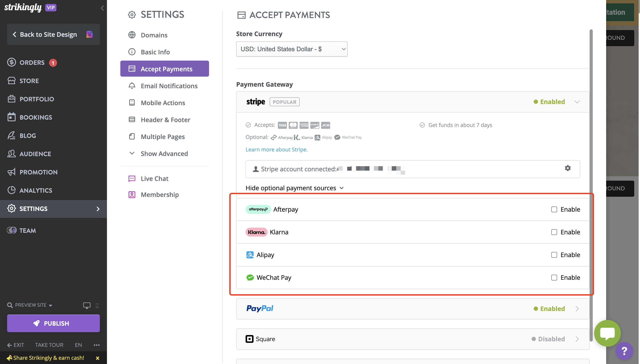
Task: Click the Afterpay logo badge
Action: (258, 209)
